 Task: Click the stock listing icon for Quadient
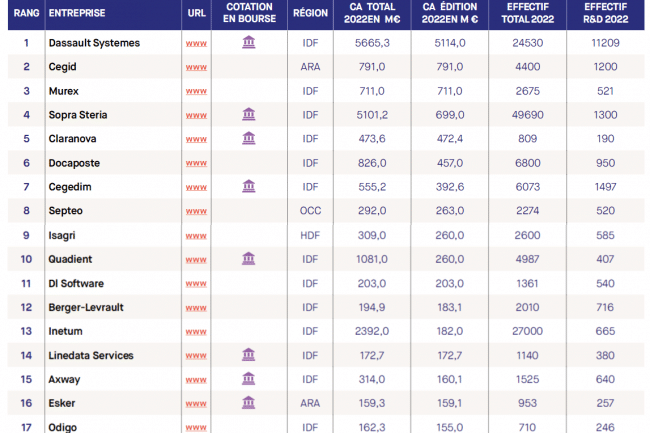pyautogui.click(x=249, y=259)
